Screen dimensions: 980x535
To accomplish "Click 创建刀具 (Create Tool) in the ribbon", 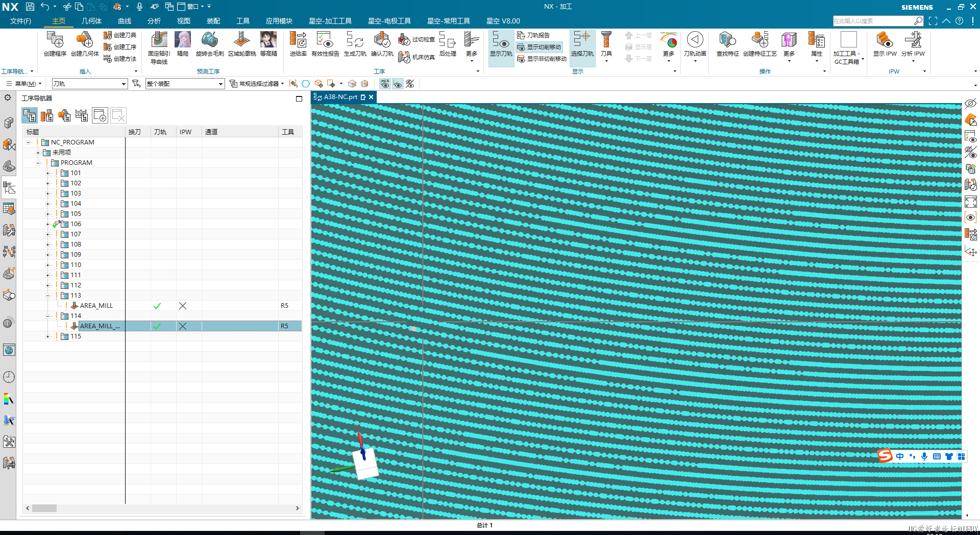I will tap(120, 35).
